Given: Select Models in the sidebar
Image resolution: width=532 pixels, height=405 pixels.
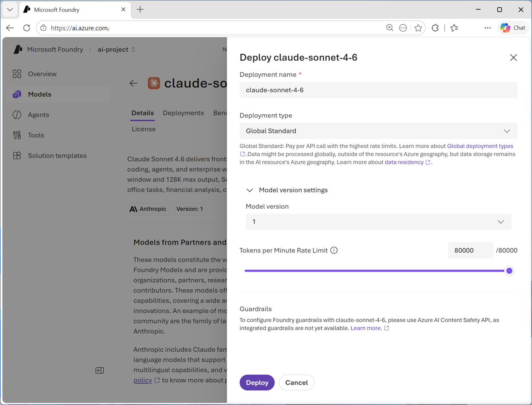Looking at the screenshot, I should 59,94.
